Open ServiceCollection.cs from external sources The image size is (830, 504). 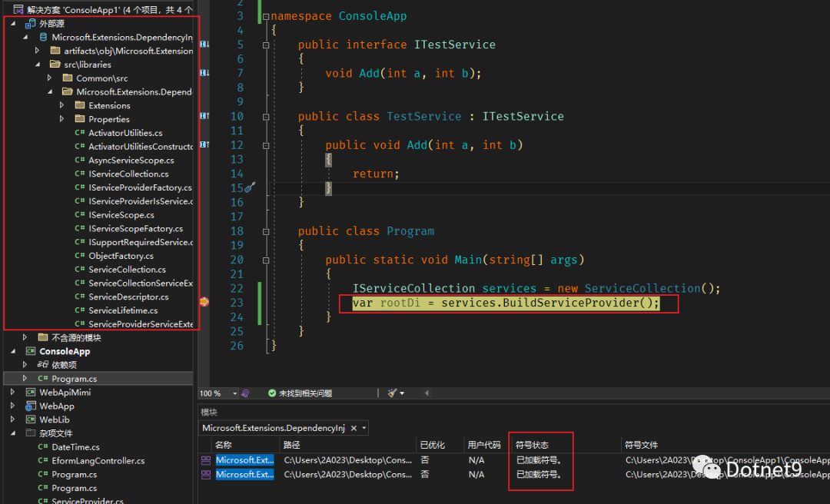click(x=127, y=270)
